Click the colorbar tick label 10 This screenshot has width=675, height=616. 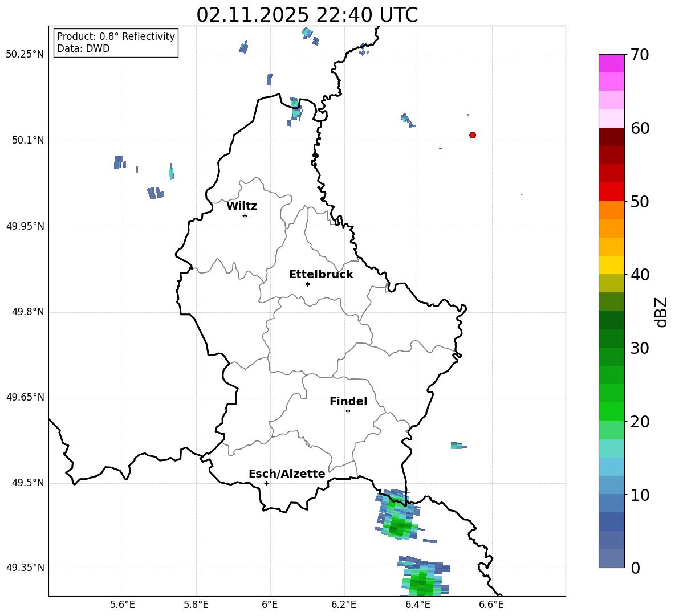[x=640, y=495]
